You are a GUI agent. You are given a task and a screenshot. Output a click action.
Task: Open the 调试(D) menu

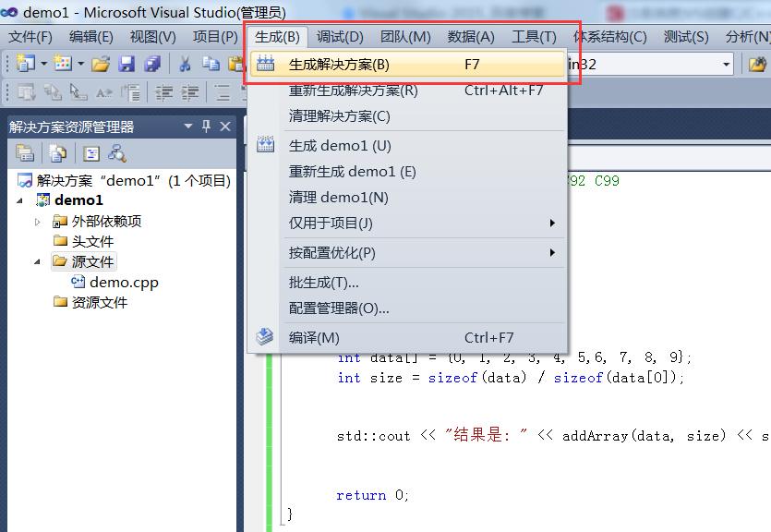[340, 37]
